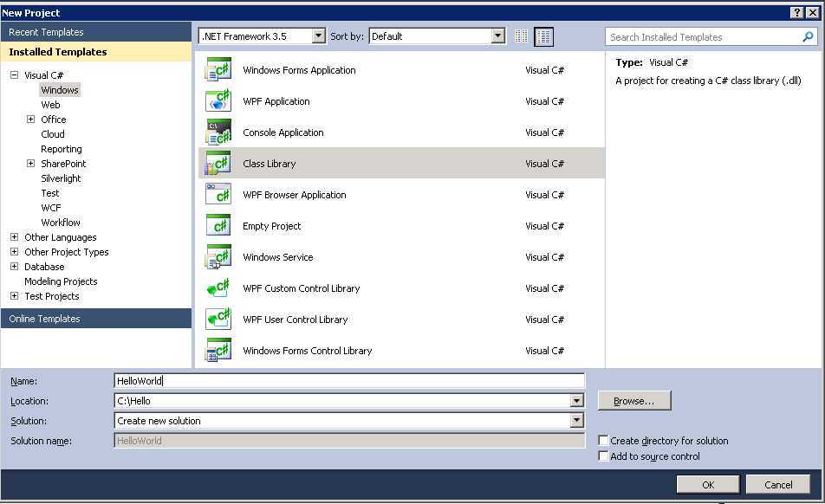
Task: Click the WPF Custom Control Library icon
Action: point(218,288)
